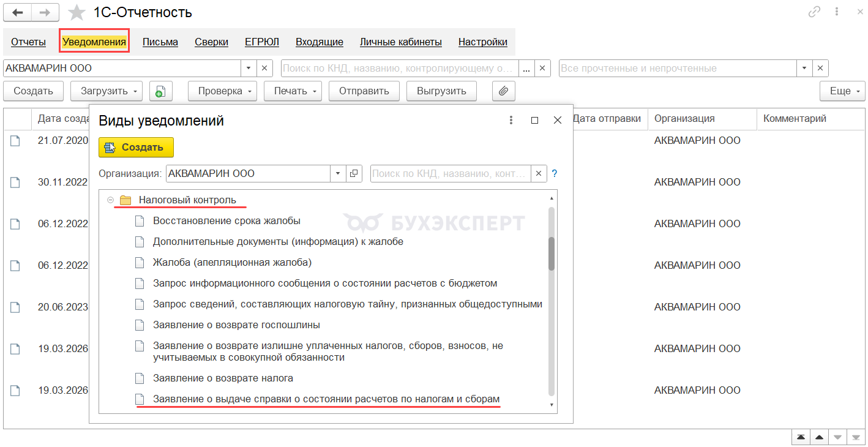
Task: Select document icon of row 21.07.2020
Action: (15, 141)
